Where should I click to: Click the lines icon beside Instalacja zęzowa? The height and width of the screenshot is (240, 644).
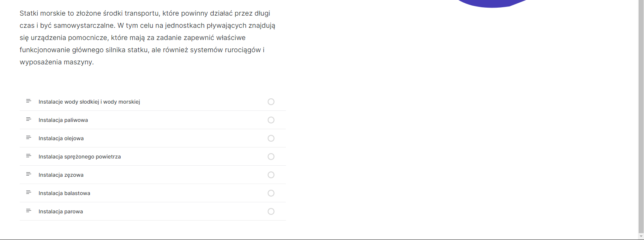(x=29, y=174)
